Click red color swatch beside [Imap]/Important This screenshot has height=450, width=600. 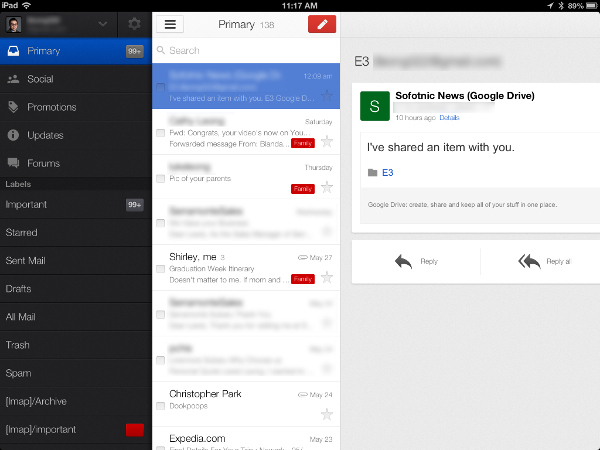pos(134,430)
